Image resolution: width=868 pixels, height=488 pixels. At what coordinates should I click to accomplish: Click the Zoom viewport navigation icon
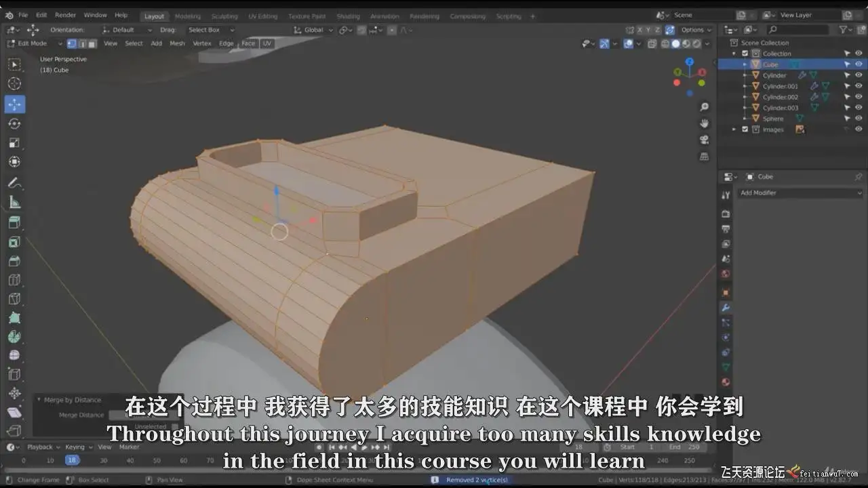(x=705, y=107)
